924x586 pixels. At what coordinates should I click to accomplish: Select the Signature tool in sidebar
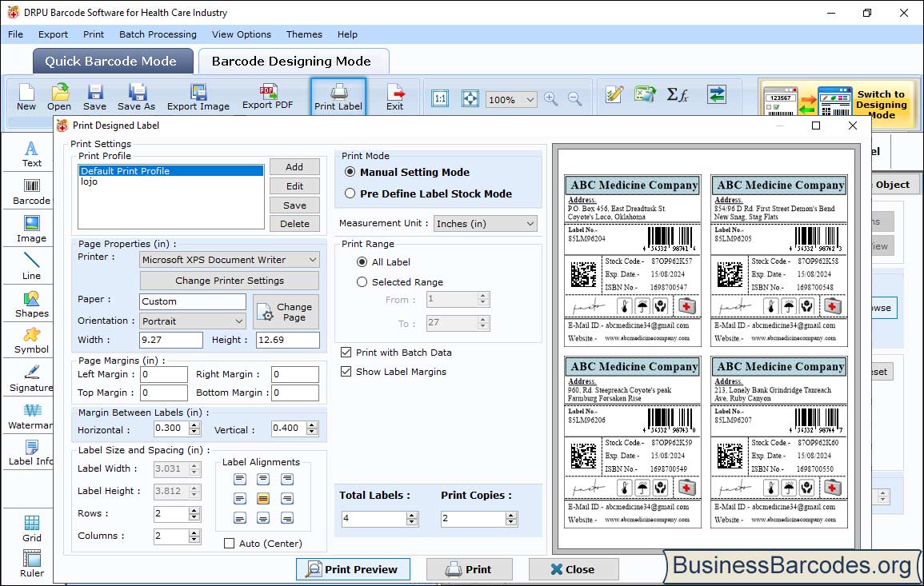[31, 379]
